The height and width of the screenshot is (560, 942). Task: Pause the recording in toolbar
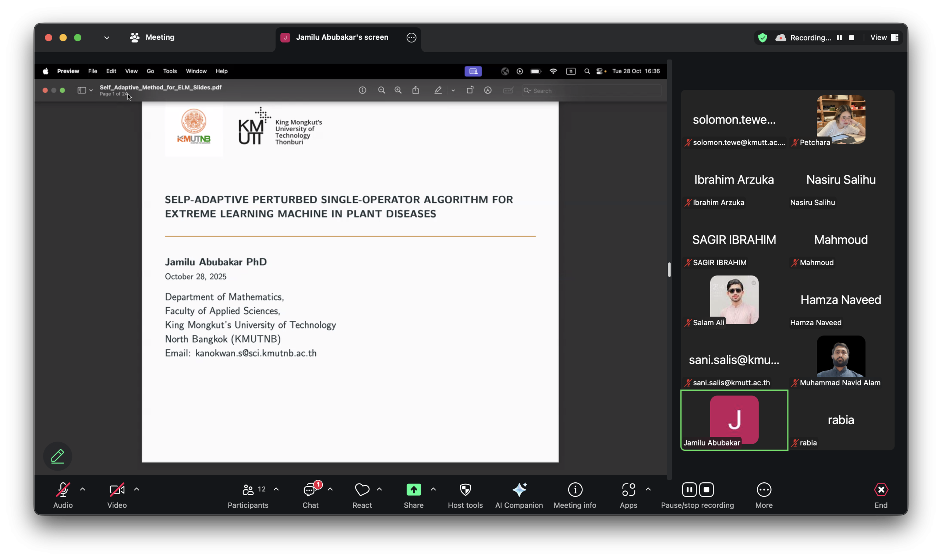(x=689, y=490)
